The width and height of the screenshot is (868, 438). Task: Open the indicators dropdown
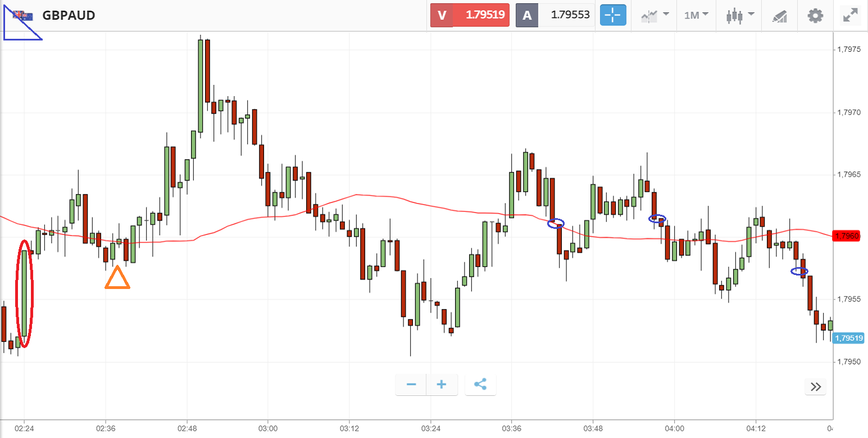(655, 15)
